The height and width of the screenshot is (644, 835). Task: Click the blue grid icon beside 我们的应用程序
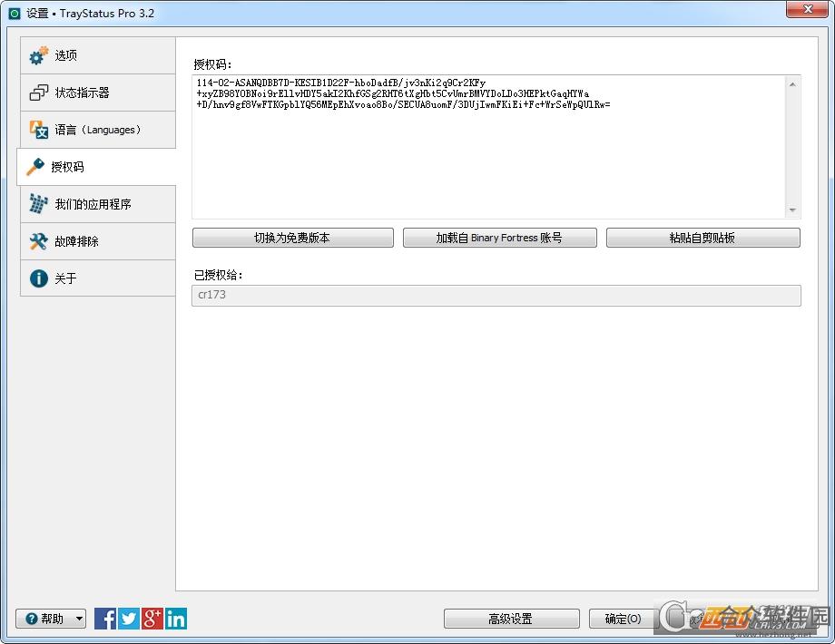[38, 204]
